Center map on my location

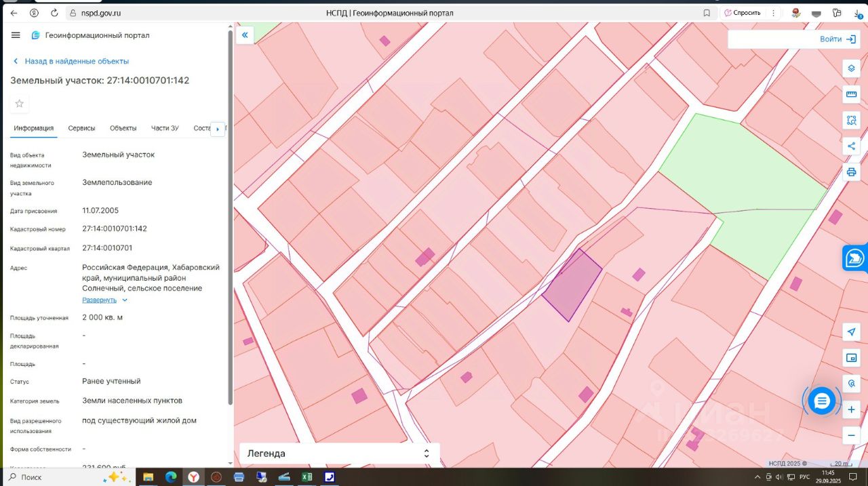pyautogui.click(x=851, y=331)
